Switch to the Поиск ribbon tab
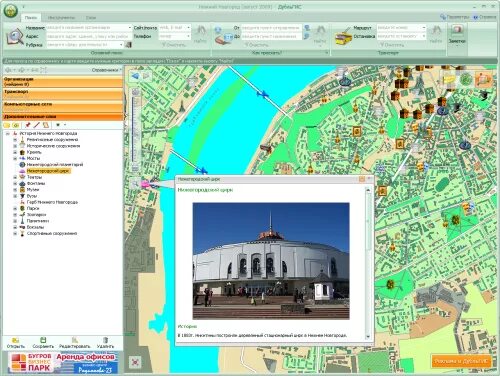 pos(31,17)
